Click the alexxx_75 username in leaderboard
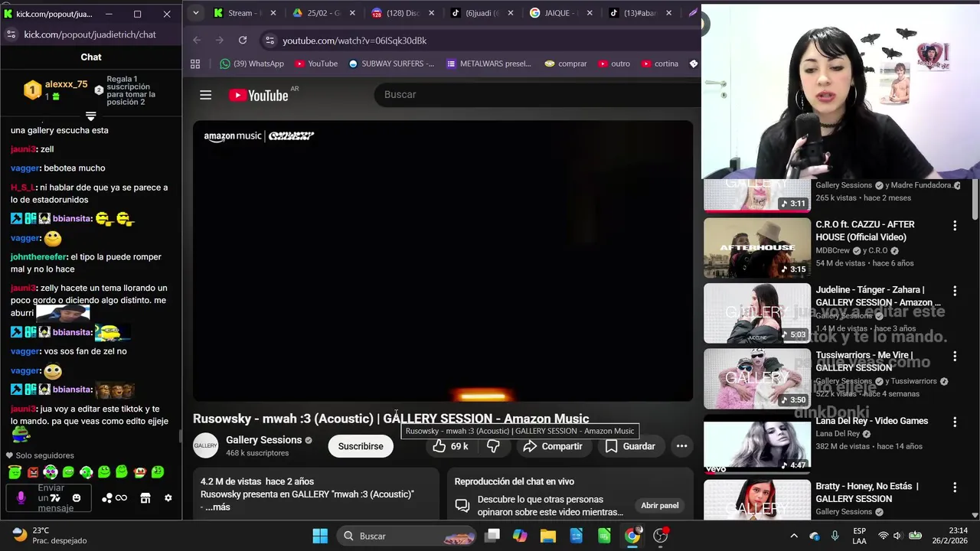This screenshot has width=980, height=551. pyautogui.click(x=66, y=84)
